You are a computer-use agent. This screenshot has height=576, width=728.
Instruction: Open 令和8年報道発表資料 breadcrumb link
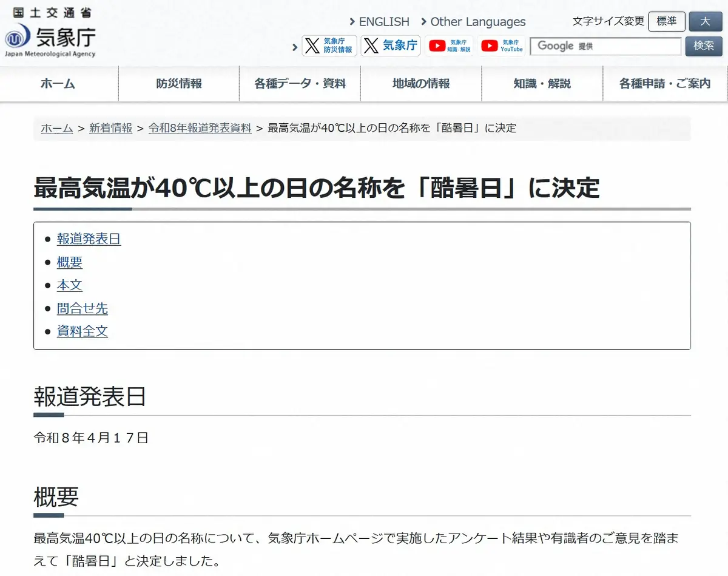pos(200,128)
